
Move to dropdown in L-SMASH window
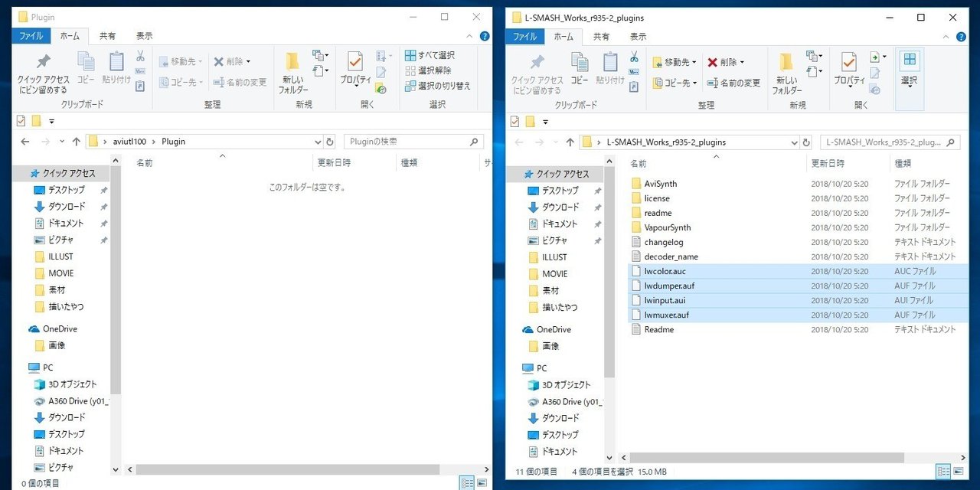coord(675,62)
